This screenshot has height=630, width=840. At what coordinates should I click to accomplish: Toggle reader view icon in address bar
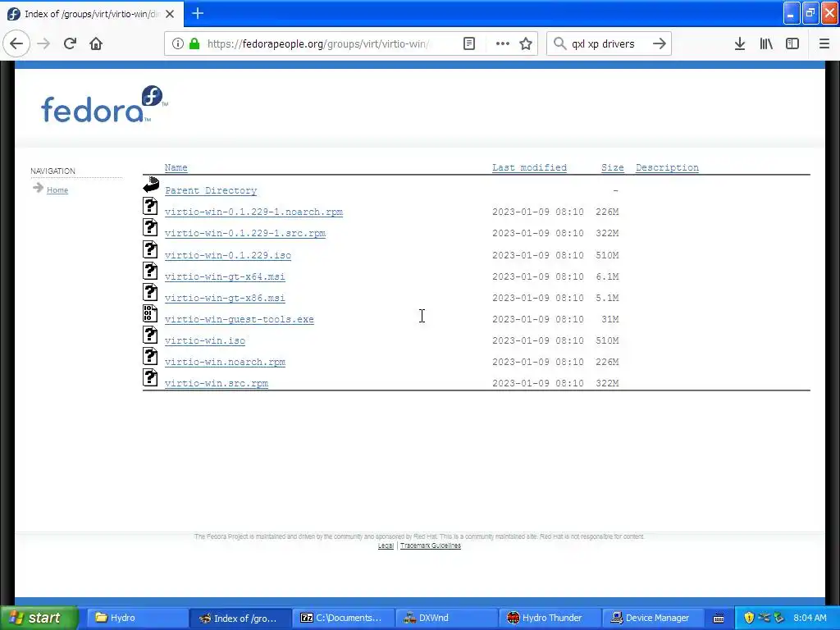[x=468, y=43]
